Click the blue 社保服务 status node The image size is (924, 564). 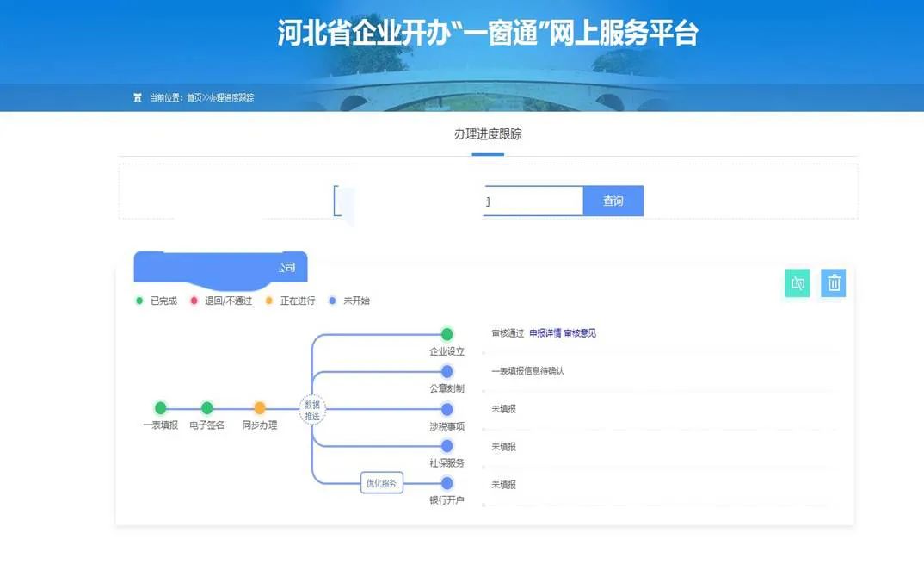(447, 446)
